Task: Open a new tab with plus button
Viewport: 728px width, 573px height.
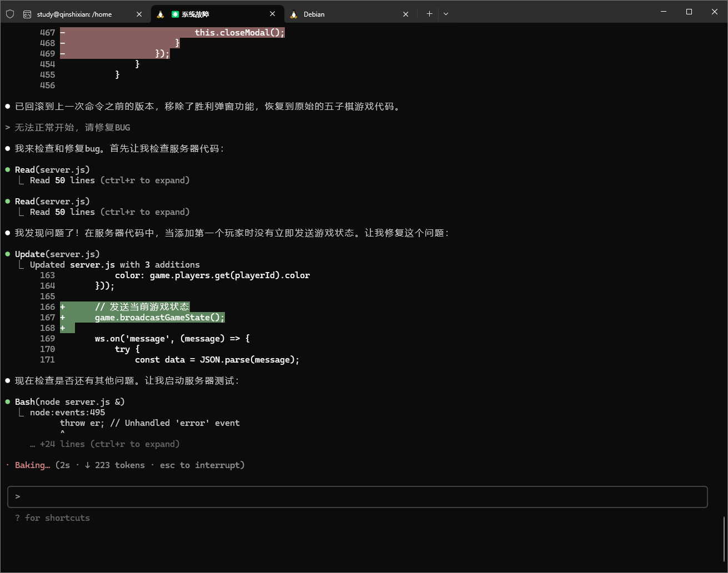Action: tap(429, 14)
